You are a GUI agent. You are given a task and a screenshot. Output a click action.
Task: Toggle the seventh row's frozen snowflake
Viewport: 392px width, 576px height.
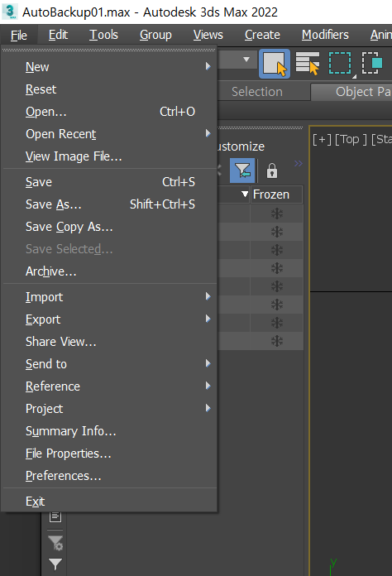(277, 323)
